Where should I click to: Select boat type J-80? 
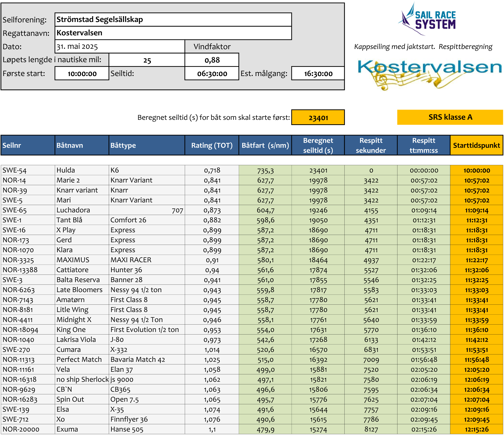point(147,340)
